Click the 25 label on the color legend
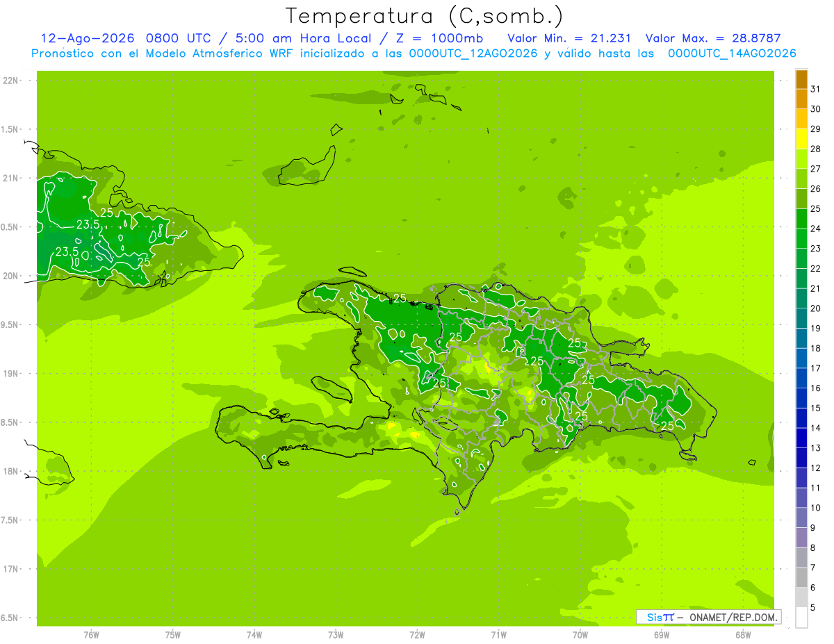 click(816, 208)
